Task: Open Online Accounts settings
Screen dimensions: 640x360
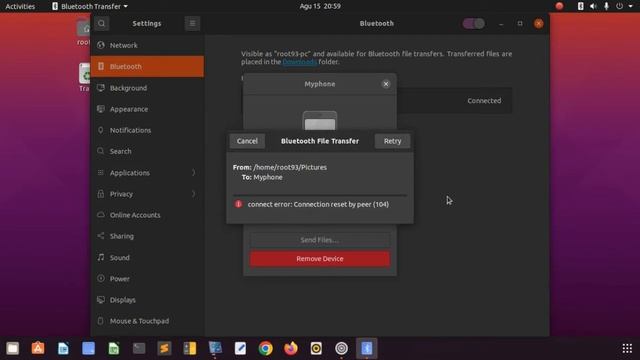Action: [x=147, y=215]
